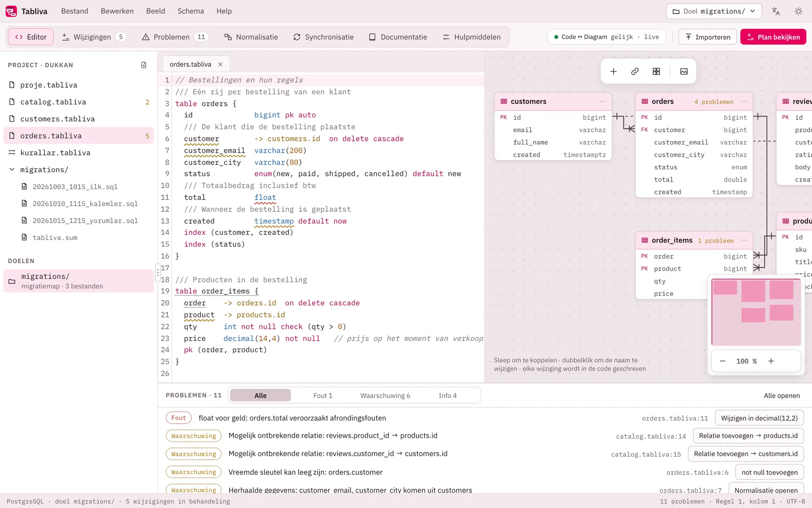Click the Importeren button
This screenshot has height=508, width=812.
click(x=708, y=37)
